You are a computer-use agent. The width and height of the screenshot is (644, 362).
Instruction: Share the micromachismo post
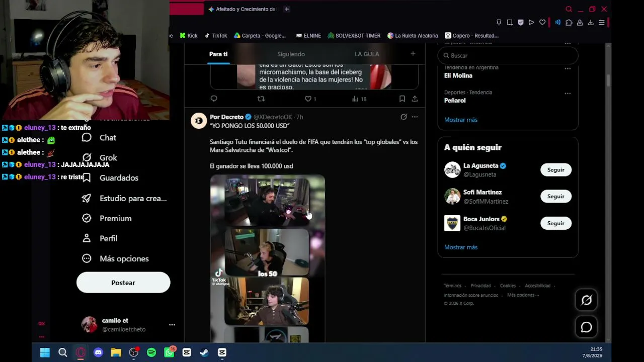coord(415,99)
